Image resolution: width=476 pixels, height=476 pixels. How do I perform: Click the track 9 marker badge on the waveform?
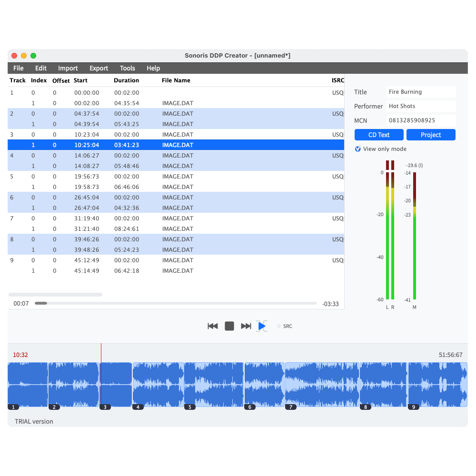click(413, 407)
